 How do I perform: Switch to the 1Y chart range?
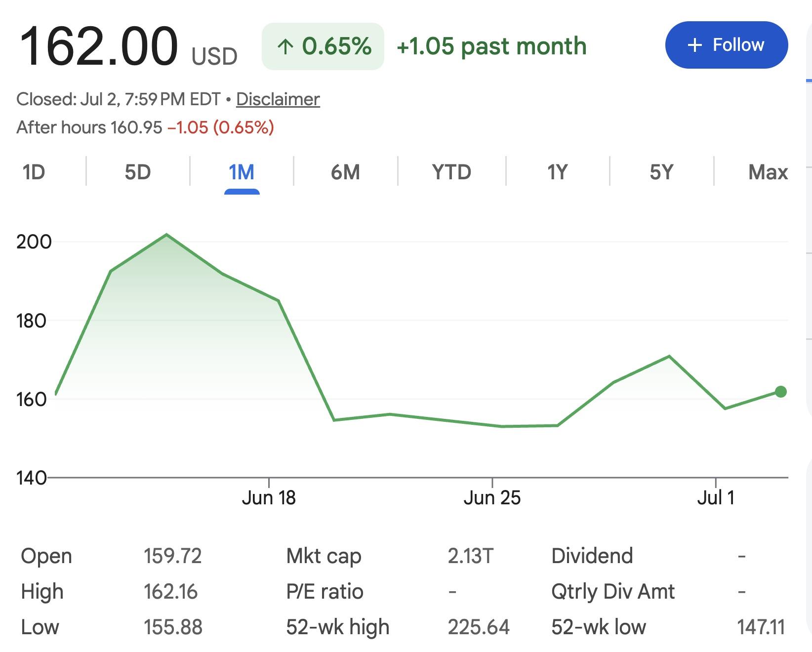coord(557,172)
